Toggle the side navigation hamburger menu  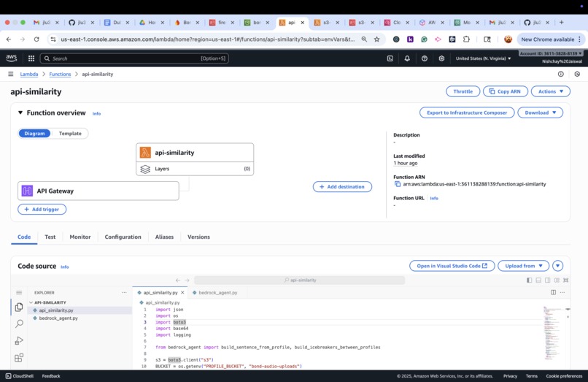click(x=10, y=74)
